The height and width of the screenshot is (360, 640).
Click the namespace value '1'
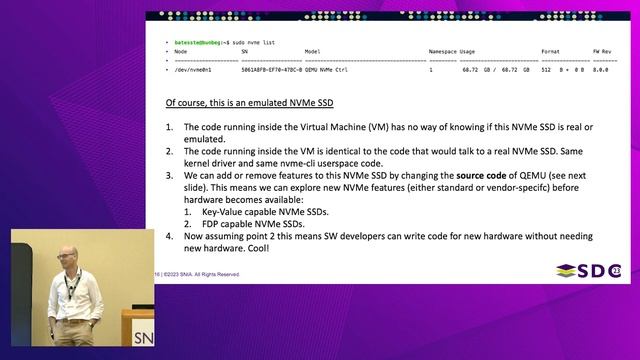[x=431, y=70]
